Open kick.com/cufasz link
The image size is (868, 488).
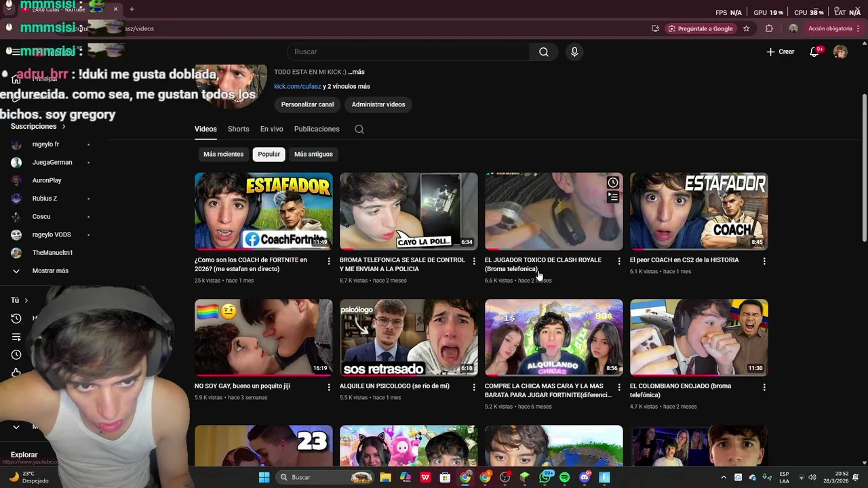[296, 87]
